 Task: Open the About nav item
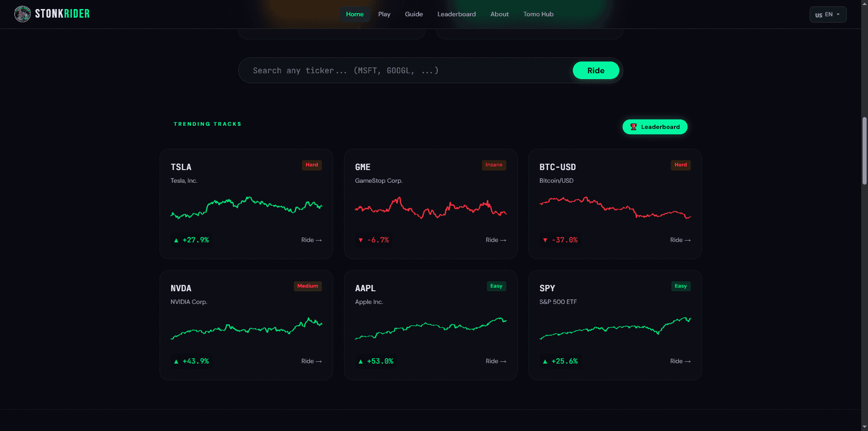point(500,14)
